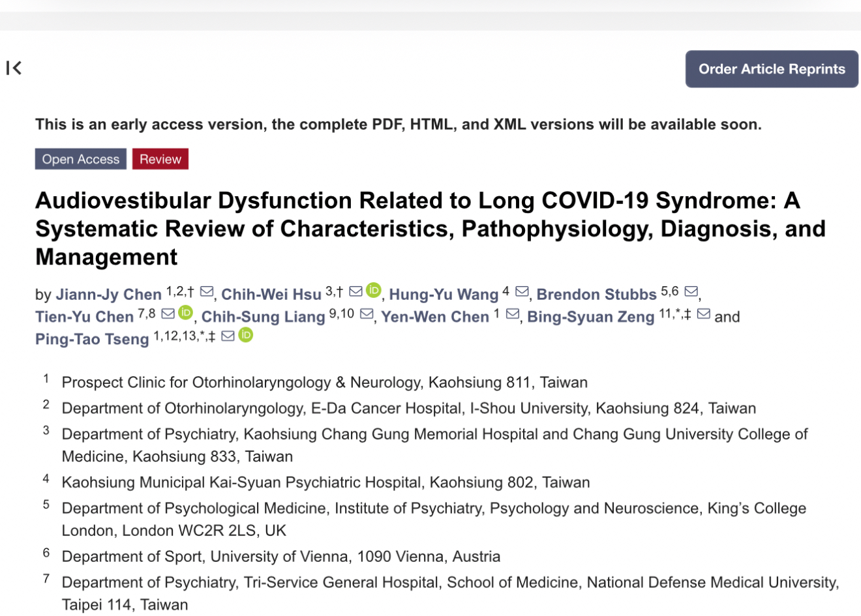Click envelope icon beside Brendon Stubbs
861x616 pixels.
[x=691, y=291]
